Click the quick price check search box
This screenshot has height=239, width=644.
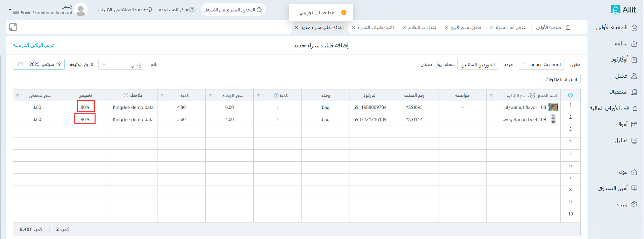click(233, 10)
